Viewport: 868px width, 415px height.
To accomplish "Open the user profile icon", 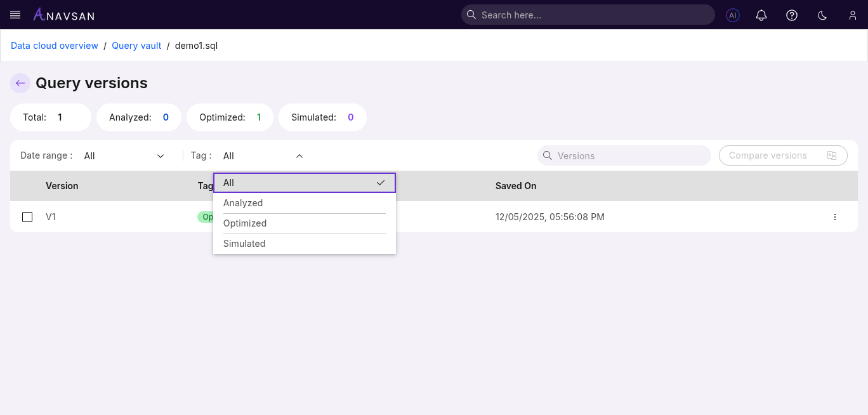I will pos(853,15).
